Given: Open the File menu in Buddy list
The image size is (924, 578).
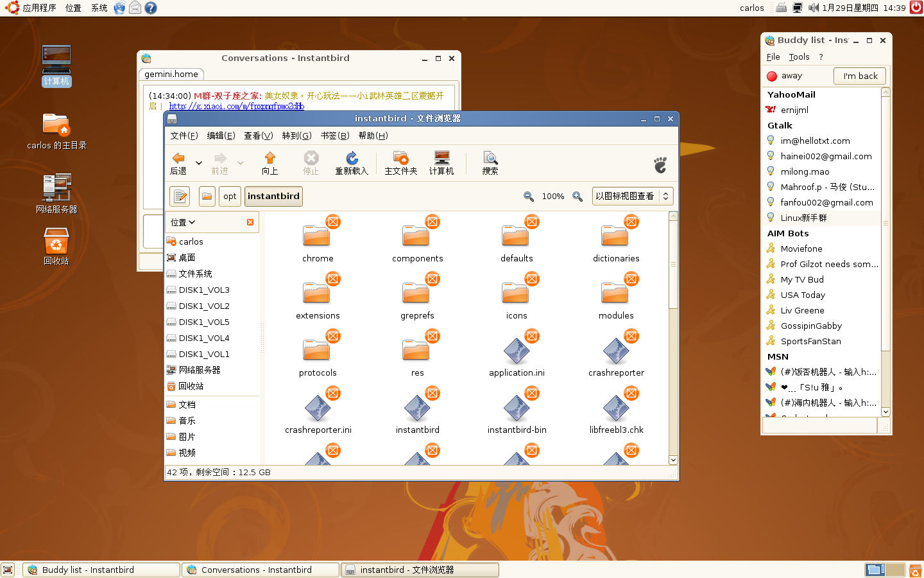Looking at the screenshot, I should (x=773, y=57).
